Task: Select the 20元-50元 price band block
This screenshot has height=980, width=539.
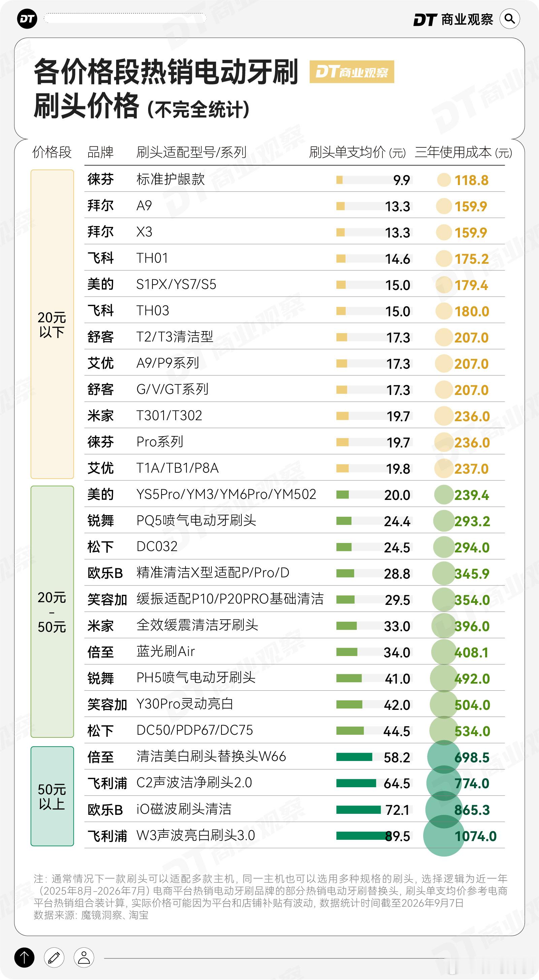Action: pos(52,612)
